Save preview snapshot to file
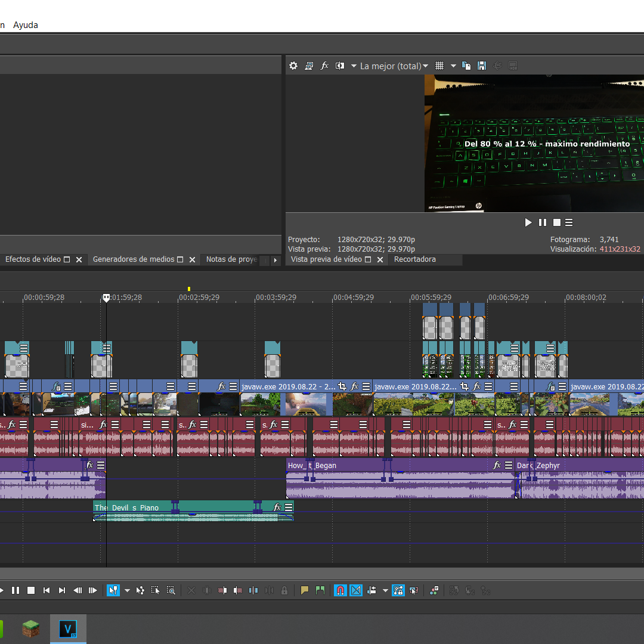The height and width of the screenshot is (644, 644). click(482, 66)
